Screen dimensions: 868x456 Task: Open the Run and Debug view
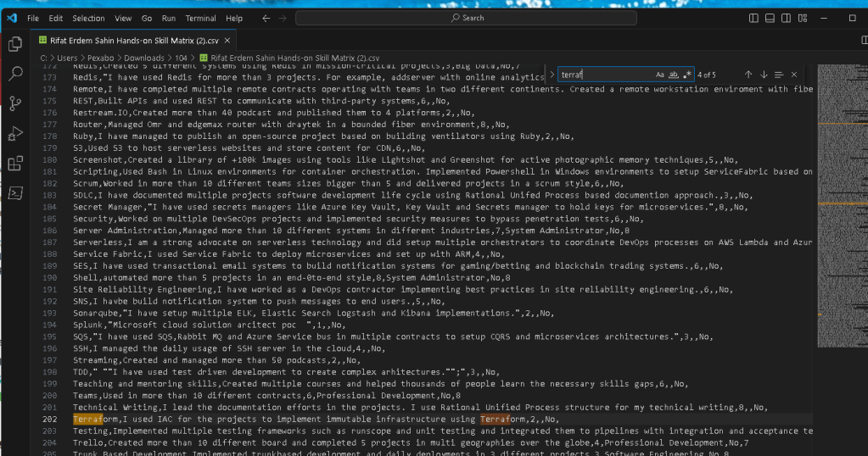pos(15,133)
